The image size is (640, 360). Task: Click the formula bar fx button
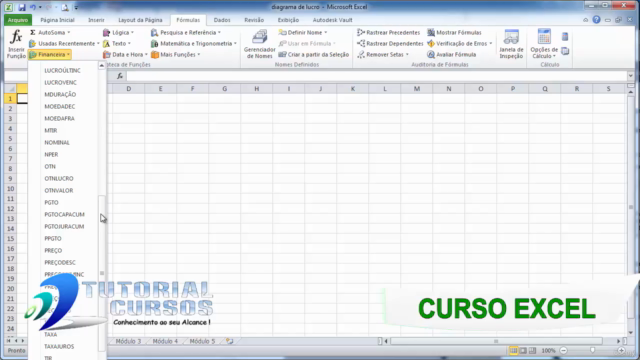pyautogui.click(x=120, y=76)
